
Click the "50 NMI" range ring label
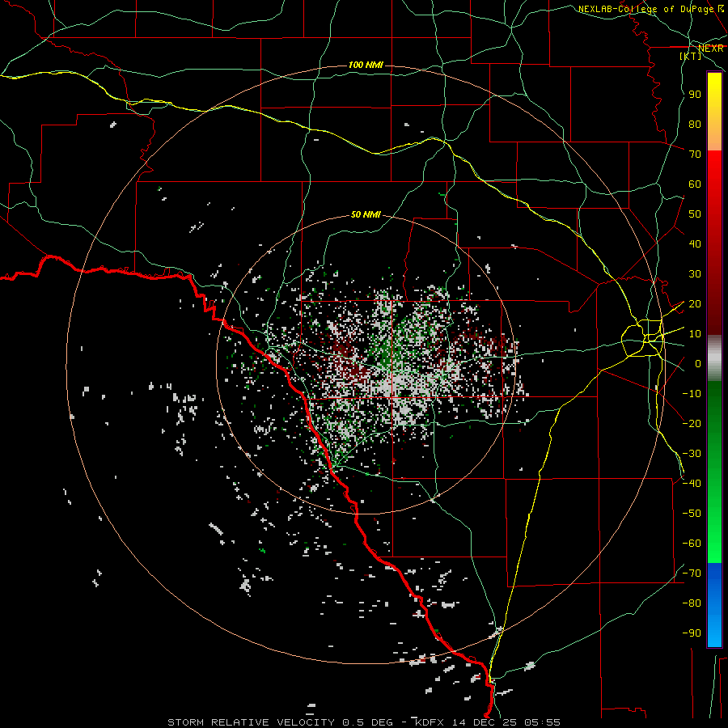coord(366,214)
